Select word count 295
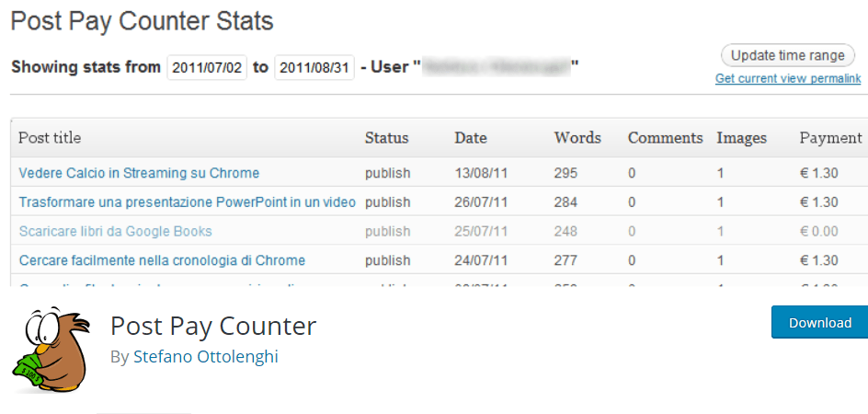Screen dimensions: 868x414 click(565, 174)
